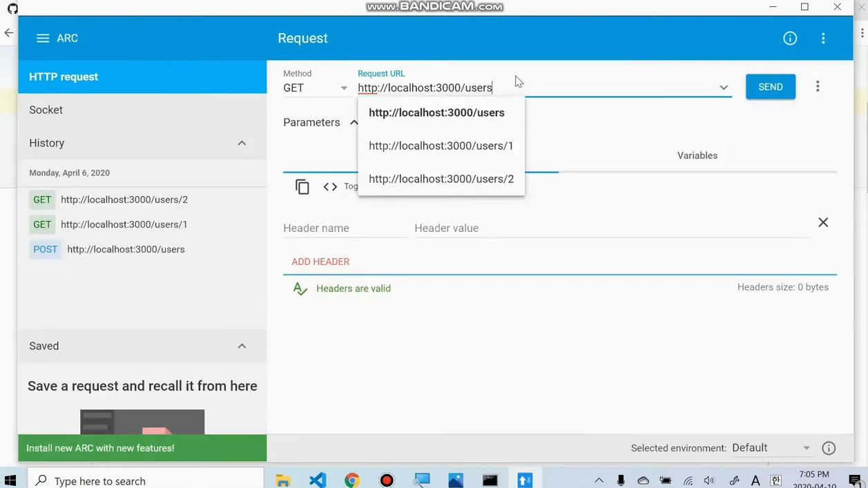Open File Explorer from the taskbar
868x488 pixels.
coord(283,480)
